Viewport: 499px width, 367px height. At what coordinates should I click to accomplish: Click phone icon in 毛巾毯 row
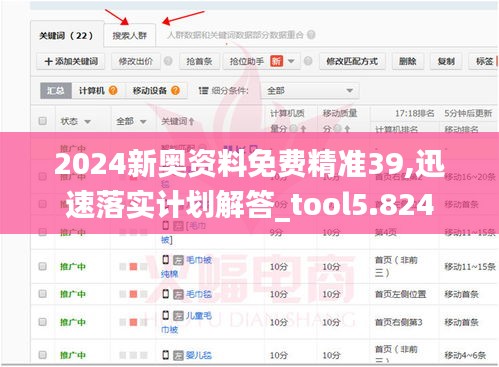tap(166, 294)
